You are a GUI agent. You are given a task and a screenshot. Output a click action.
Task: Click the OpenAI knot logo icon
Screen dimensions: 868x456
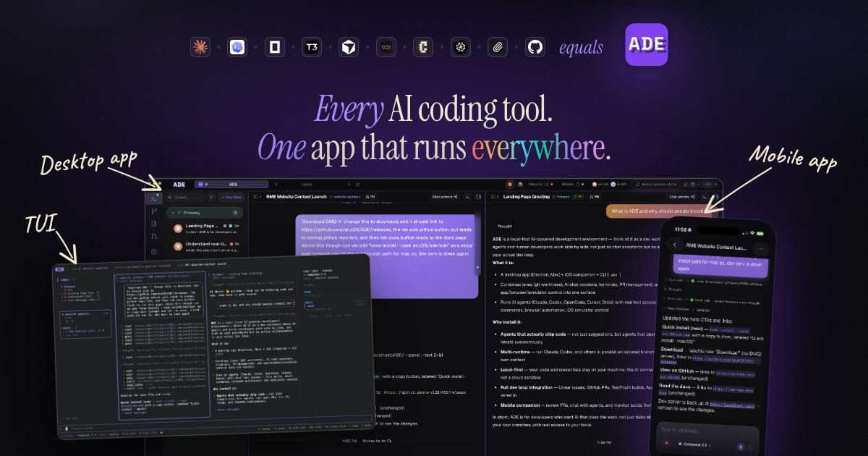(x=461, y=48)
